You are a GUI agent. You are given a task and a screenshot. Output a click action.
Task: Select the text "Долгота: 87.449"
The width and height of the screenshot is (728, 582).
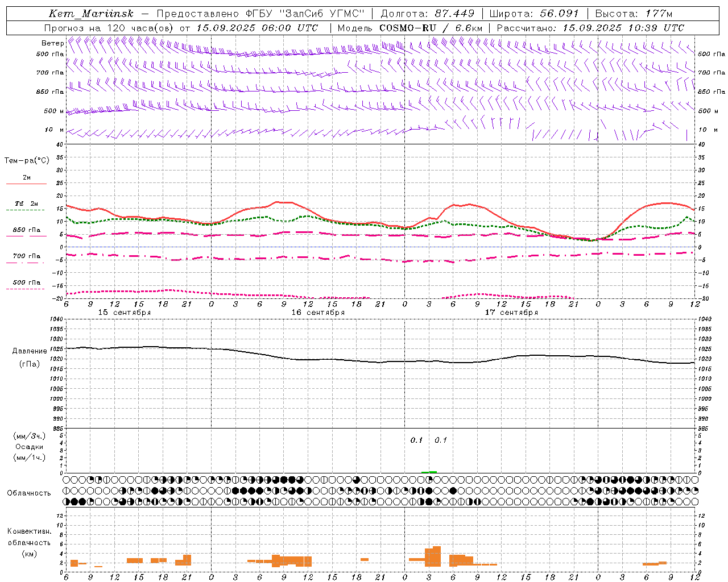pyautogui.click(x=427, y=14)
